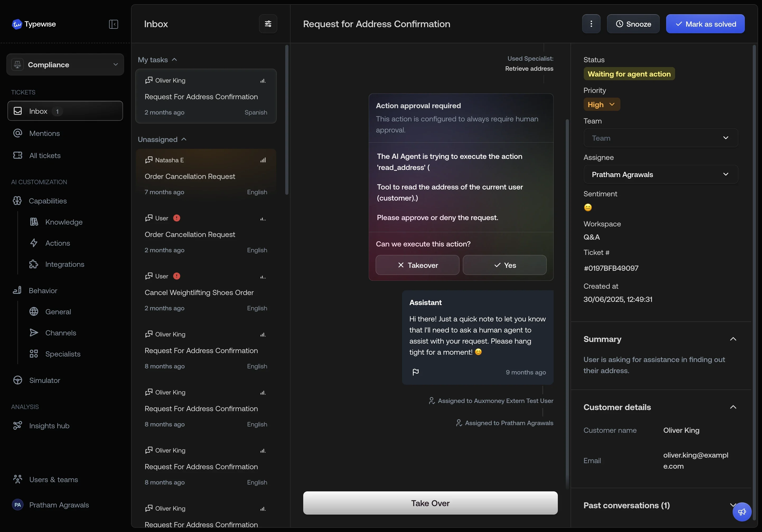Open the announcements megaphone button
Screen dimensions: 762x532
click(x=742, y=512)
